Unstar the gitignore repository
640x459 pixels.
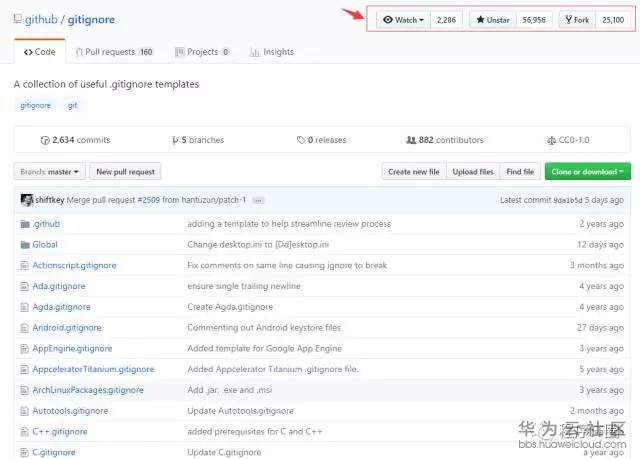pos(493,20)
